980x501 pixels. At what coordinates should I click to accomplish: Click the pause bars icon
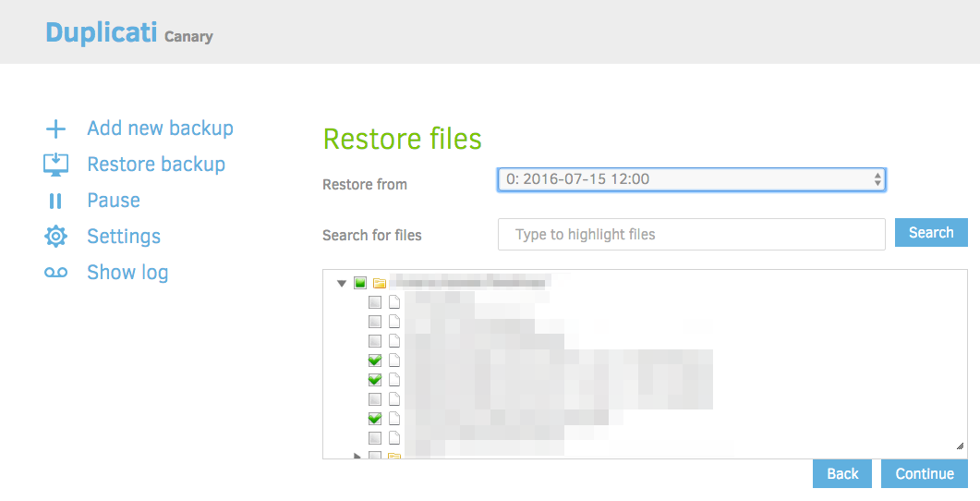[x=55, y=201]
